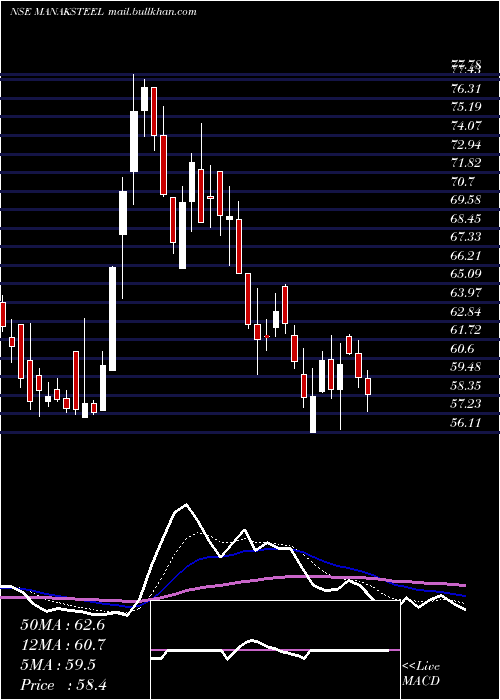Click the 70.7 price axis label

(x=463, y=182)
